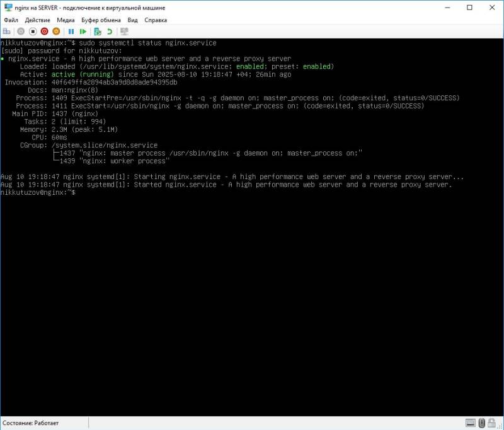Open the Файл menu
This screenshot has height=430, width=504.
pyautogui.click(x=9, y=20)
